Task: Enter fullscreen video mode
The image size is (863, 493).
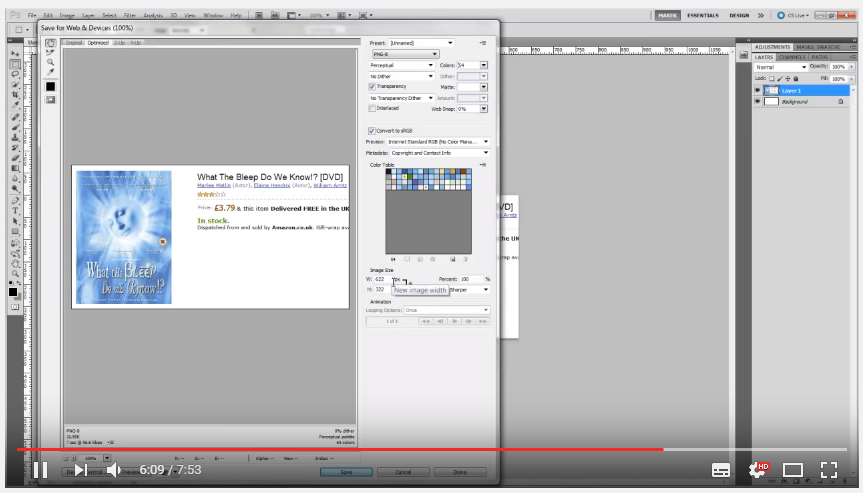Action: click(828, 469)
